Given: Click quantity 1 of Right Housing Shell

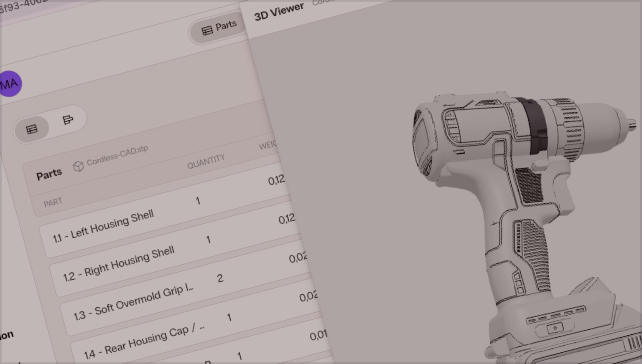Looking at the screenshot, I should coord(208,240).
